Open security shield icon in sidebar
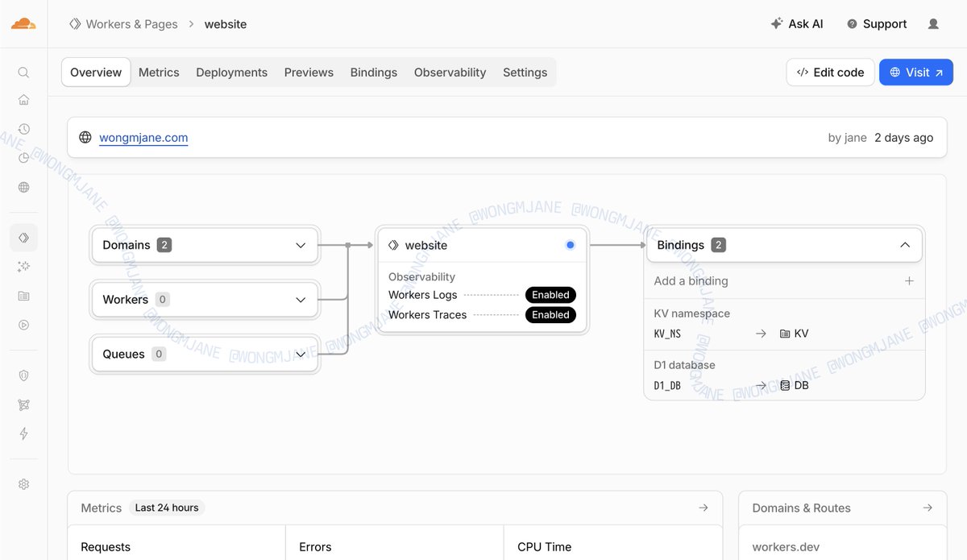Image resolution: width=967 pixels, height=560 pixels. point(23,375)
